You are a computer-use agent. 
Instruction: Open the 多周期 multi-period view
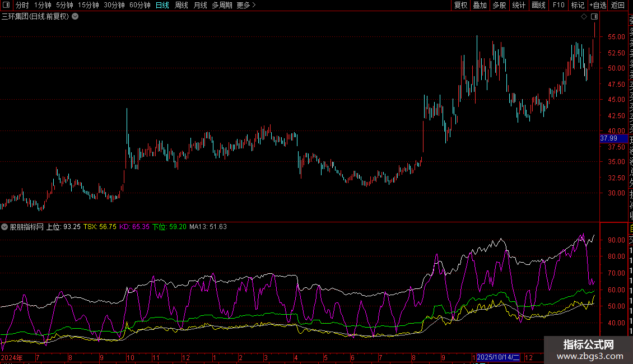222,5
